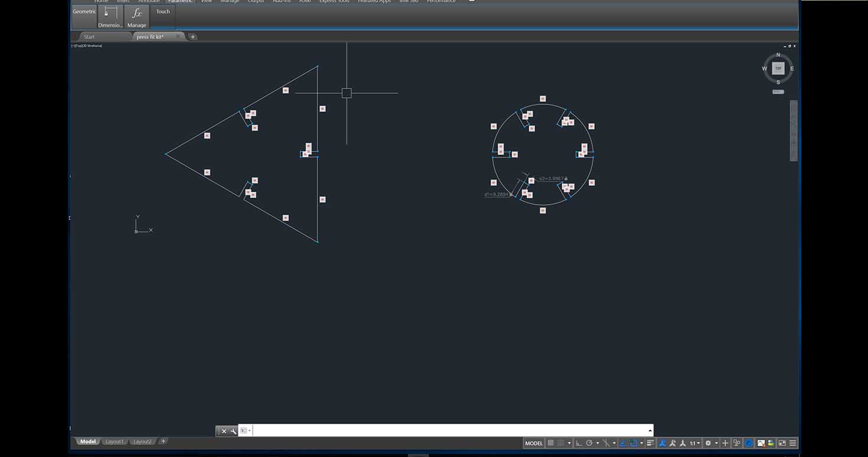
Task: Open the Layout1 tab
Action: point(114,441)
